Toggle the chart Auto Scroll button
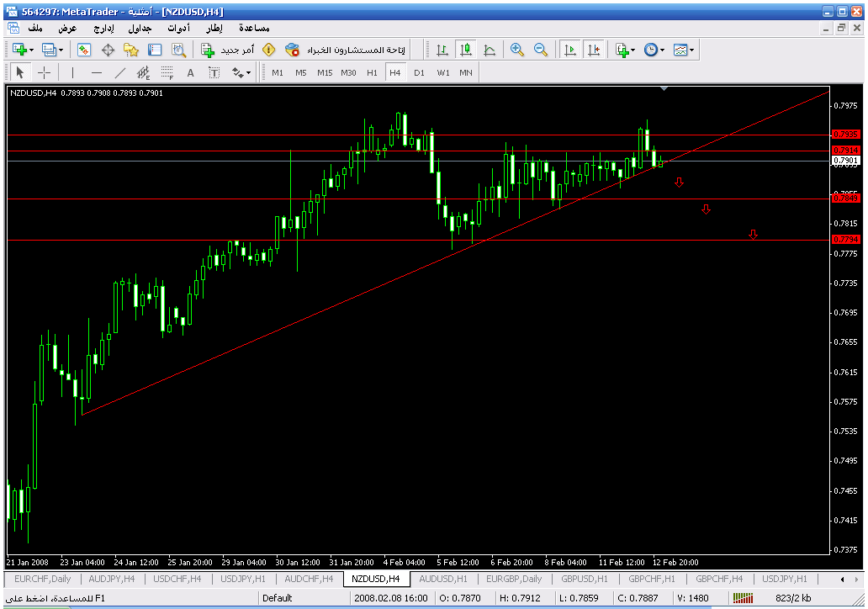Image resolution: width=868 pixels, height=609 pixels. (x=570, y=50)
